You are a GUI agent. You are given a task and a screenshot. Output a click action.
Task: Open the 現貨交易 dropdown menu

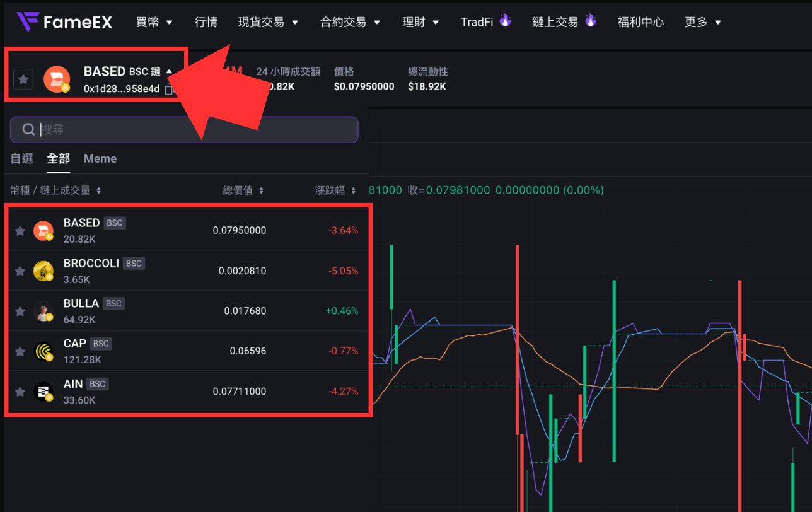(269, 22)
